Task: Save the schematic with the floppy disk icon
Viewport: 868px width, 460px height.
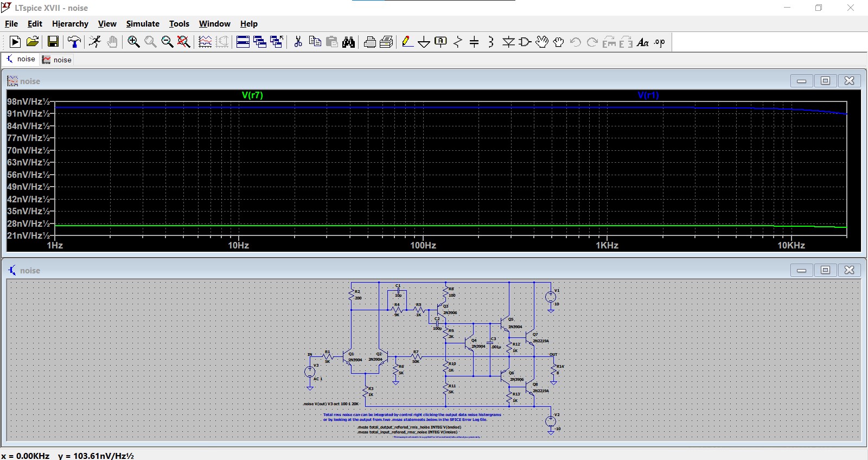Action: [53, 42]
